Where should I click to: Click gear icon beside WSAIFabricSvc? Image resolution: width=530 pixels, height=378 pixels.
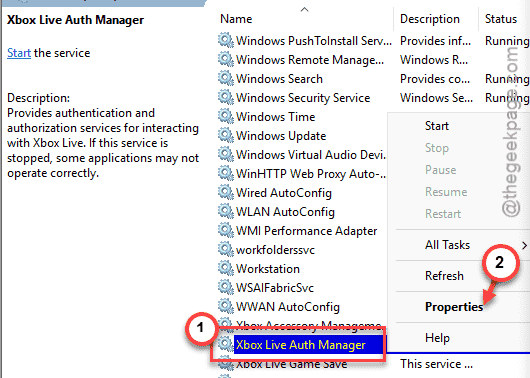click(225, 287)
